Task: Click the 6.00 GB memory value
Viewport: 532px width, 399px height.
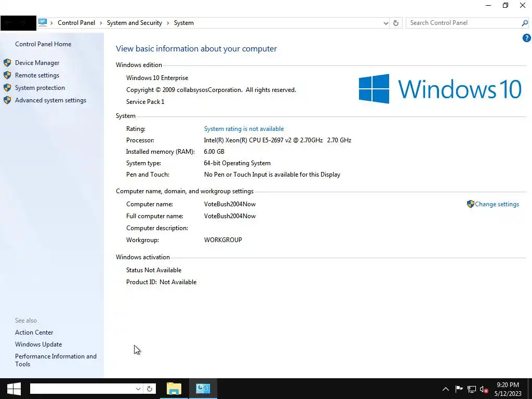Action: pyautogui.click(x=214, y=152)
